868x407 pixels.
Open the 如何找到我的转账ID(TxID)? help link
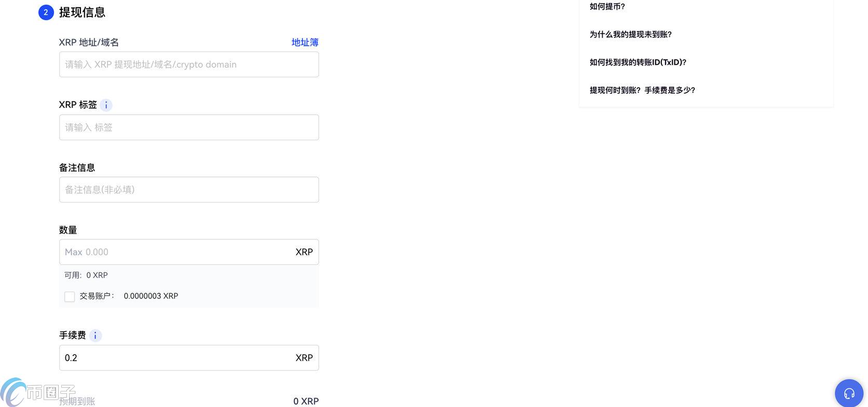pyautogui.click(x=638, y=62)
